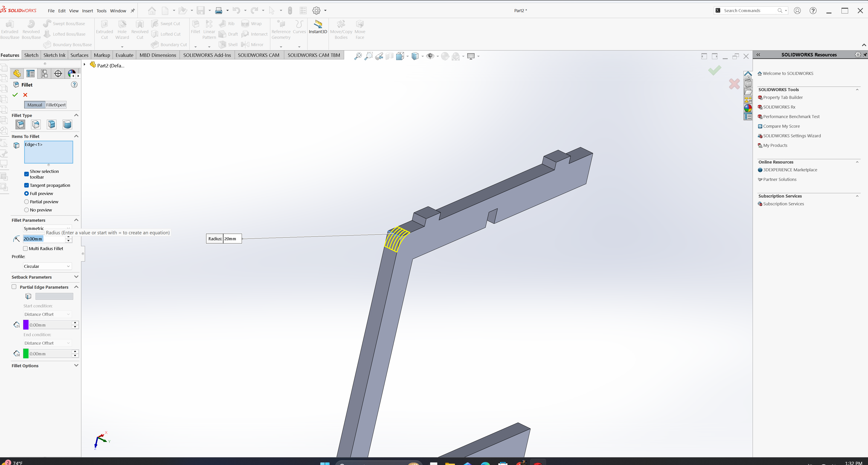The height and width of the screenshot is (465, 868).
Task: Select the Partial preview radio button
Action: 26,202
